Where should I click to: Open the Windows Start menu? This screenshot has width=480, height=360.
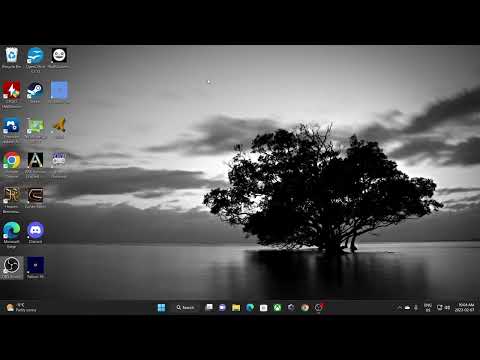[161, 308]
